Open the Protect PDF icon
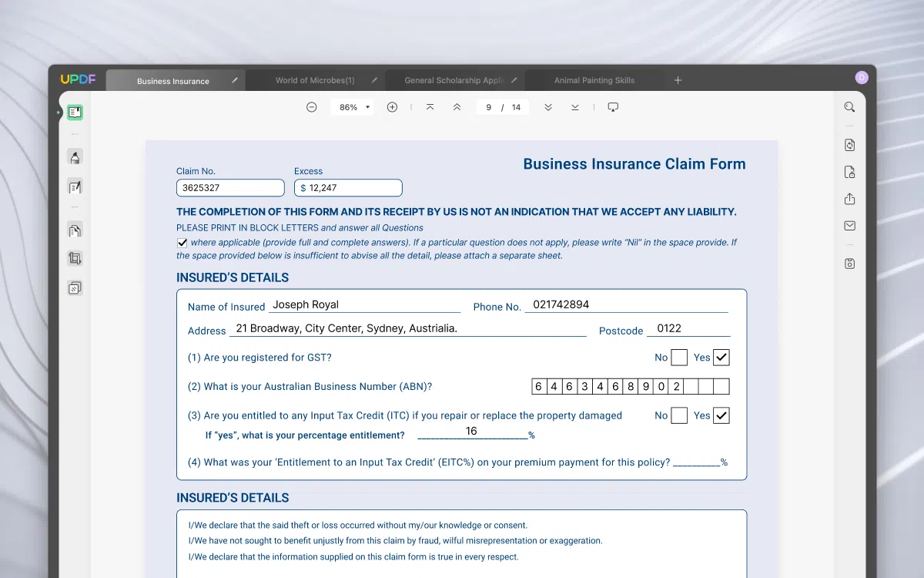 tap(849, 171)
